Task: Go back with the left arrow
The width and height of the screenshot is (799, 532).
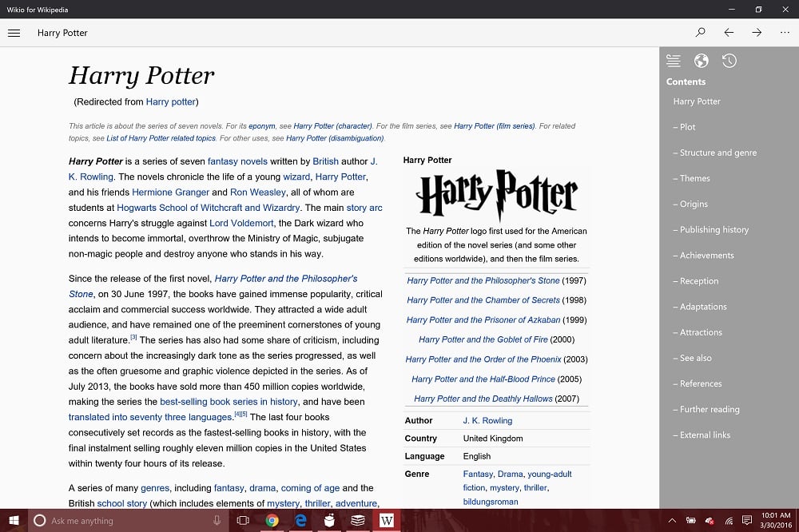Action: point(729,33)
